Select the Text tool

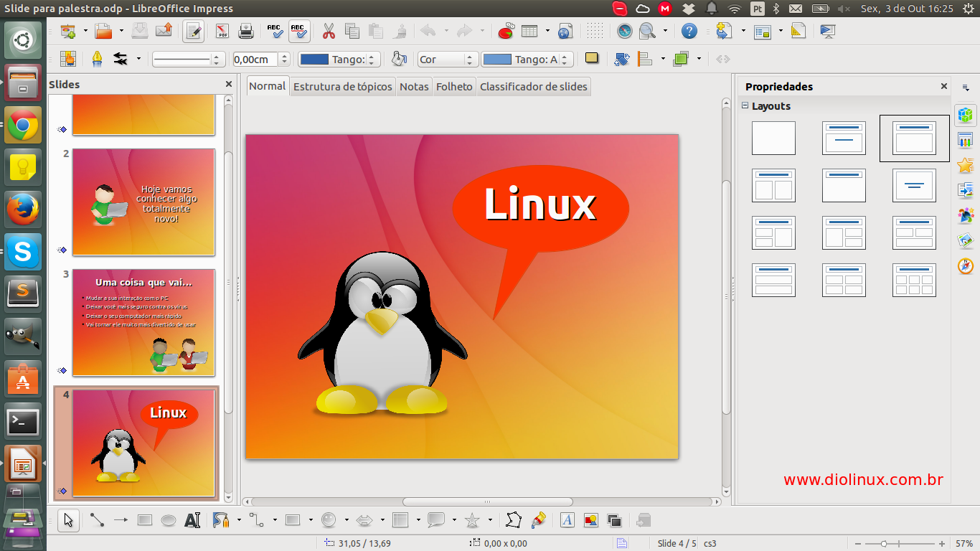(192, 520)
